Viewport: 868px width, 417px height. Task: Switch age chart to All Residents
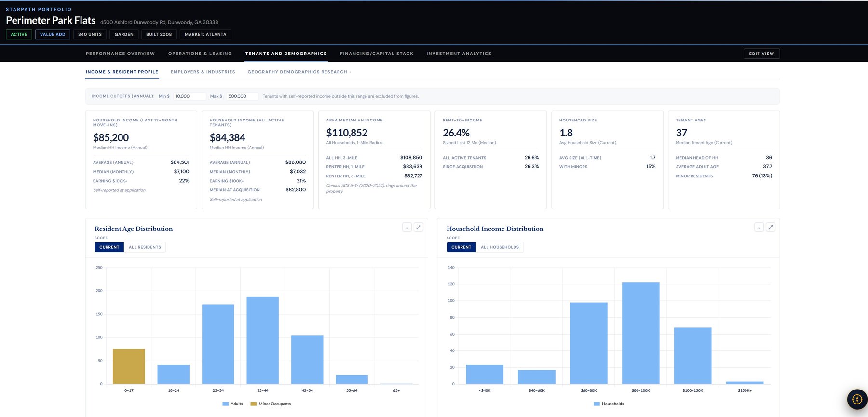click(145, 247)
